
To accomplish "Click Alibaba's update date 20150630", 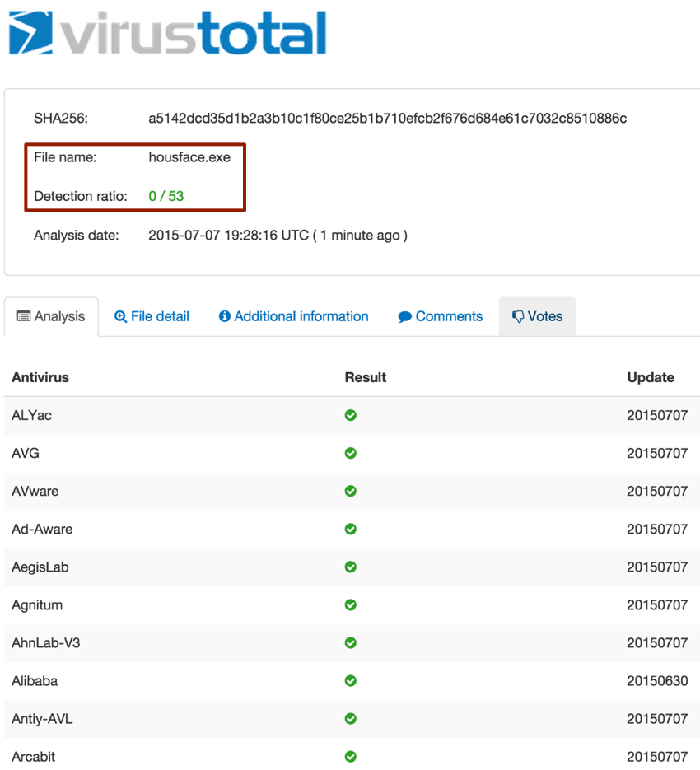I will [x=657, y=680].
